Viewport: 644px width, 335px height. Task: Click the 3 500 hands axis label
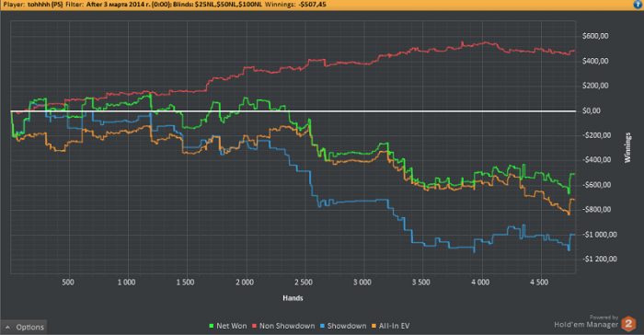point(421,283)
